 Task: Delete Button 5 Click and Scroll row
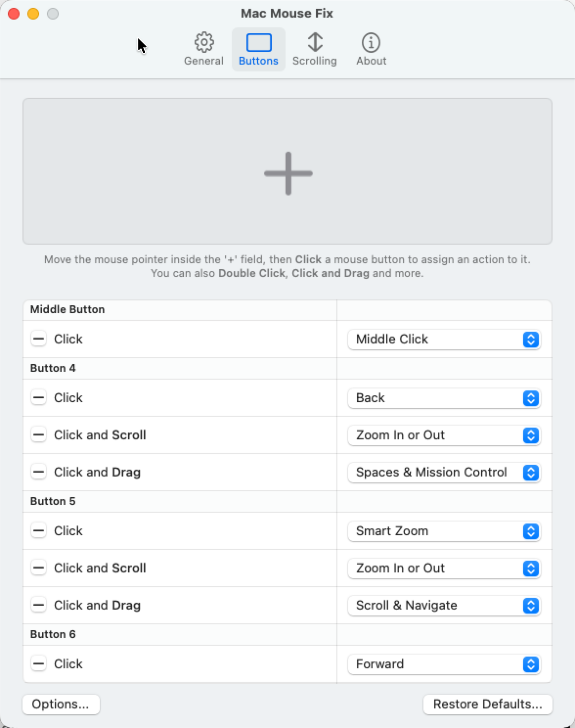pos(39,568)
